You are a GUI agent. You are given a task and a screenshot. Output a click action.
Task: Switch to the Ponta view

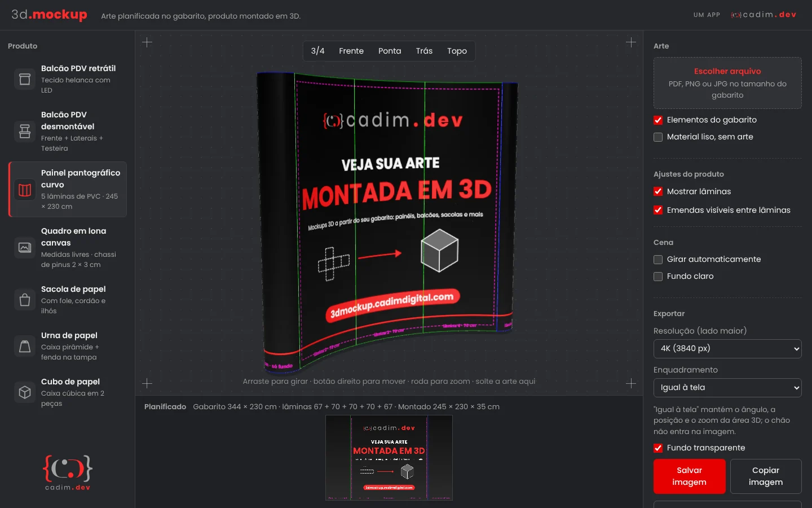click(390, 51)
